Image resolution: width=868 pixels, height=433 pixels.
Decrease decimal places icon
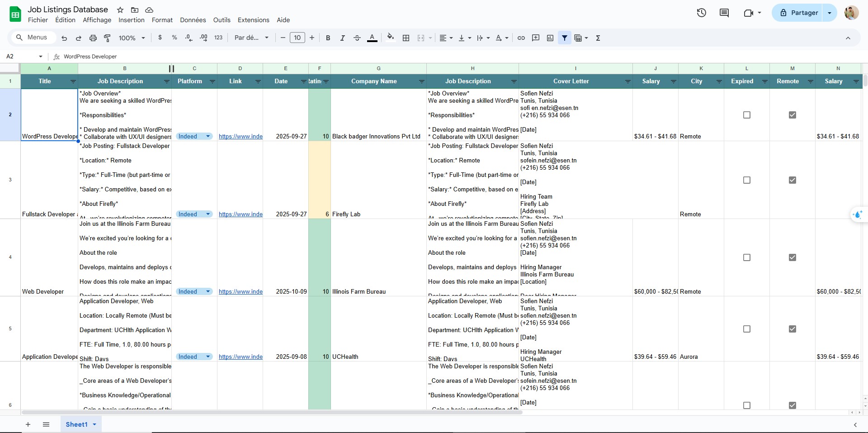click(189, 38)
